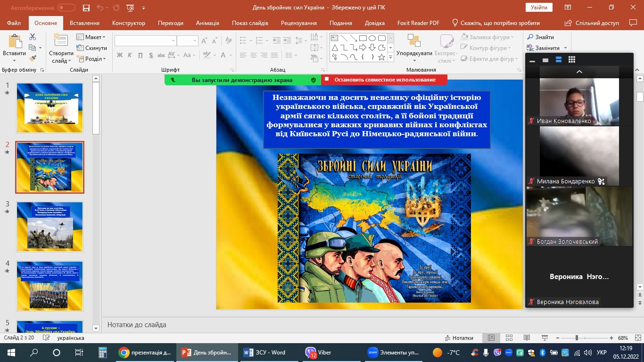The image size is (644, 362).
Task: Open the Chrome презентація taskbar window
Action: (x=145, y=353)
